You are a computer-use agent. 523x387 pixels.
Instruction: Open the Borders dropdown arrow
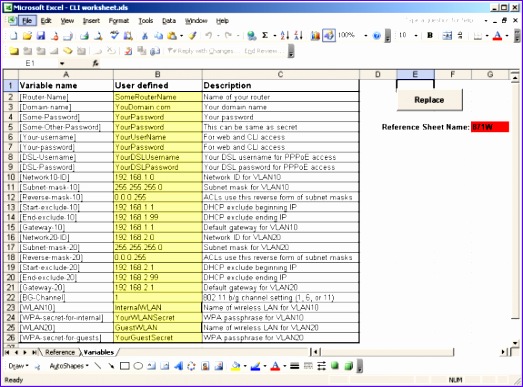pos(487,35)
